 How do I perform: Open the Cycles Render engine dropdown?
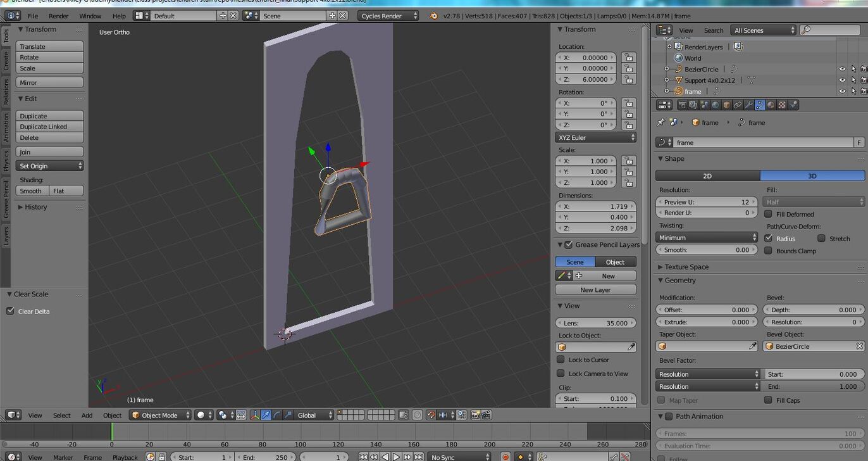coord(388,16)
